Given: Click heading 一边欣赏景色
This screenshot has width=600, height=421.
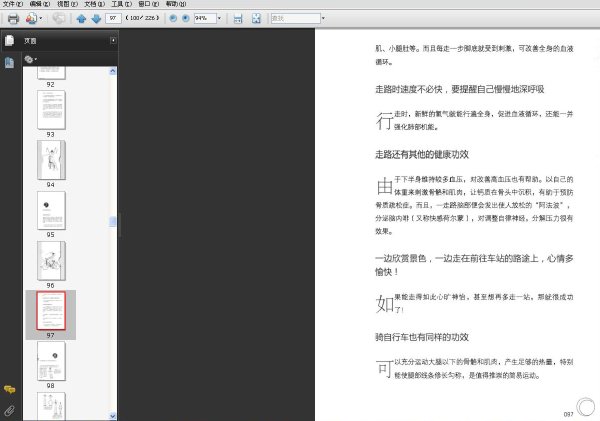Looking at the screenshot, I should coord(400,258).
